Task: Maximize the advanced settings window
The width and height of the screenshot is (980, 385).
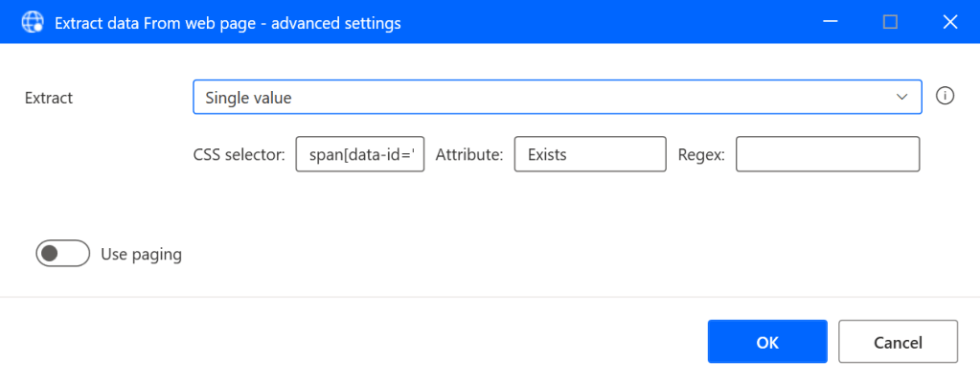Action: (x=890, y=22)
